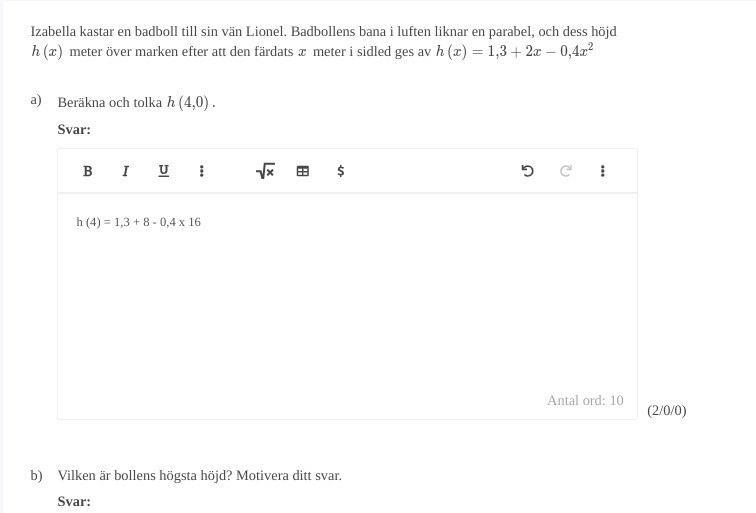The image size is (756, 513).
Task: Click the formula h(x) = 1,3 + 2x − 0,4x²
Action: 514,51
